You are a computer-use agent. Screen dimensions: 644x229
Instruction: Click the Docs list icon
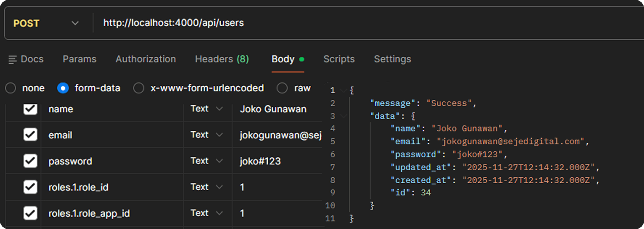click(12, 59)
